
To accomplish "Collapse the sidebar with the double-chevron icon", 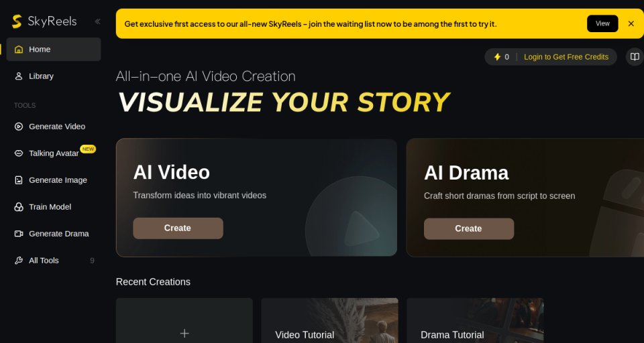I will pos(97,21).
